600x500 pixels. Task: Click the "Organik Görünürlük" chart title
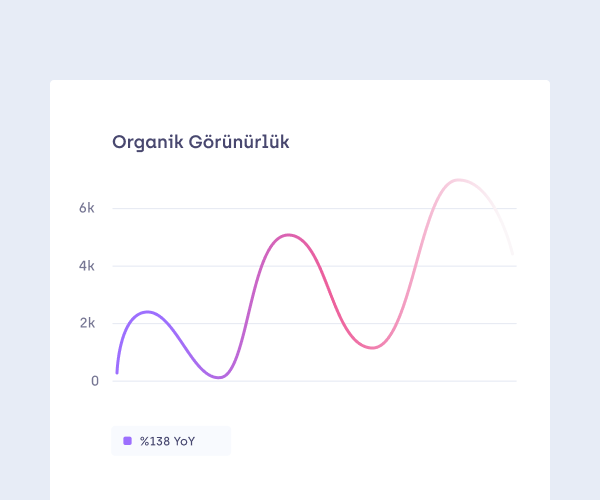(201, 142)
